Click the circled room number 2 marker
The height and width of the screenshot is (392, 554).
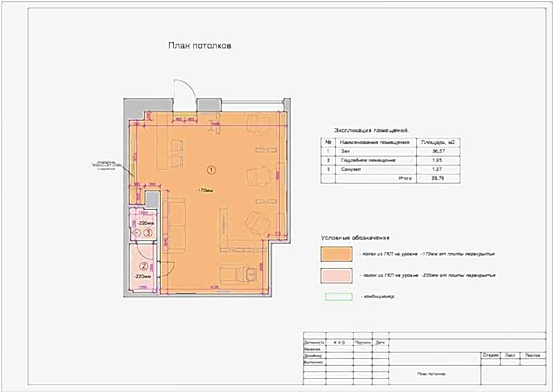click(x=143, y=265)
